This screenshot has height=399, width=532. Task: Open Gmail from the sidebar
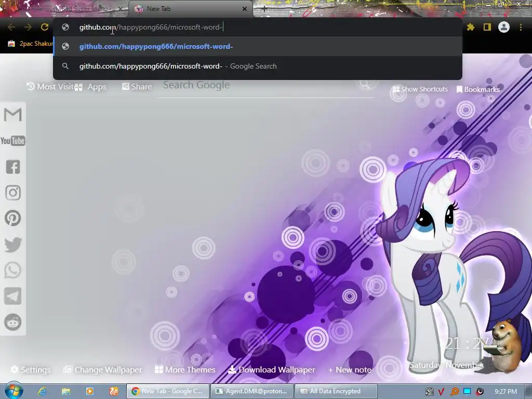click(x=13, y=114)
